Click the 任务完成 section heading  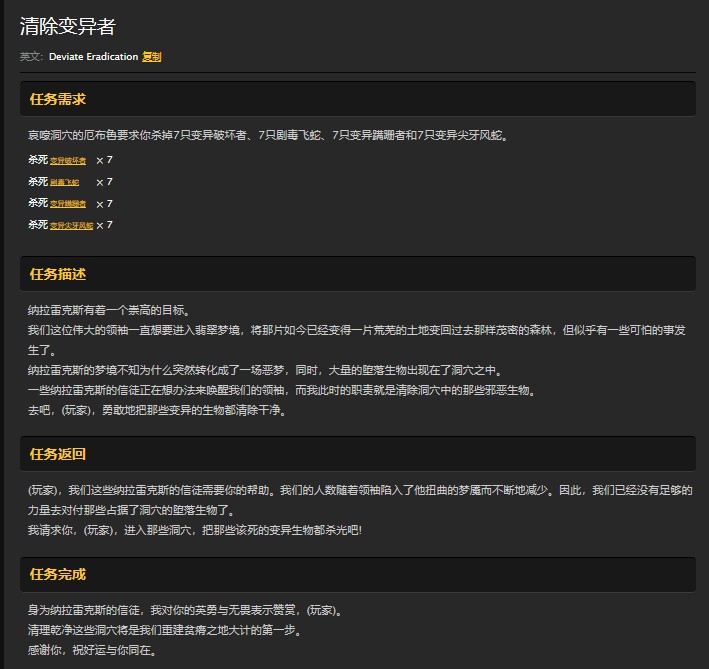coord(57,574)
